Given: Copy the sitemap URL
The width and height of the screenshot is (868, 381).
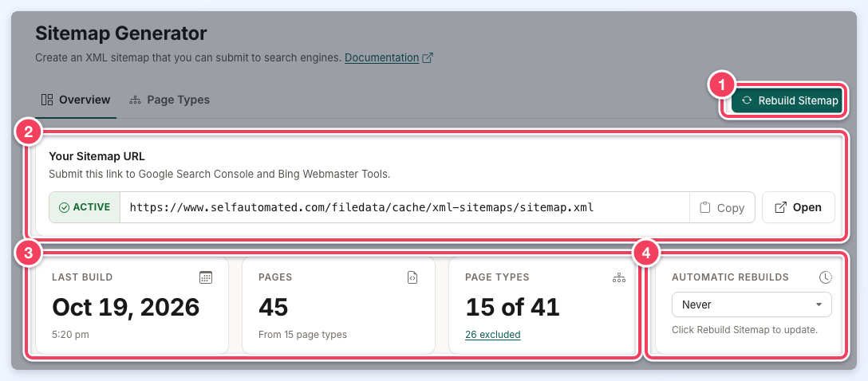Looking at the screenshot, I should [x=722, y=208].
